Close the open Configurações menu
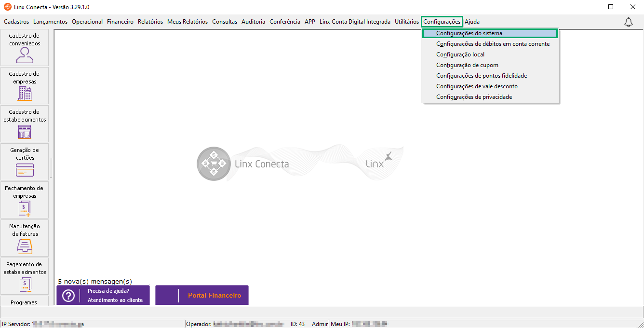Screen dimensions: 644x328 coord(442,22)
